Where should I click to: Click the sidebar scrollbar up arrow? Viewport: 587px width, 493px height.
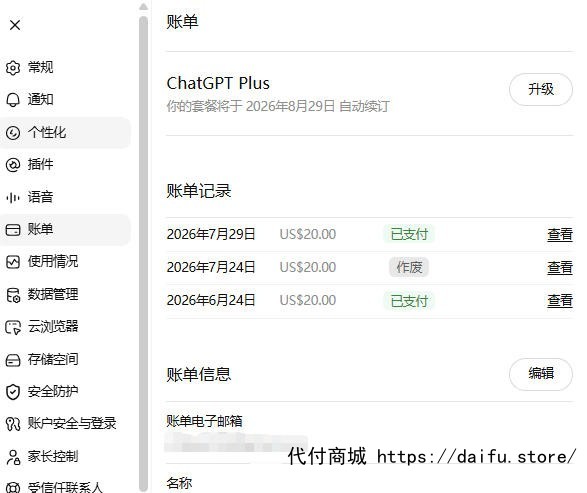click(143, 7)
